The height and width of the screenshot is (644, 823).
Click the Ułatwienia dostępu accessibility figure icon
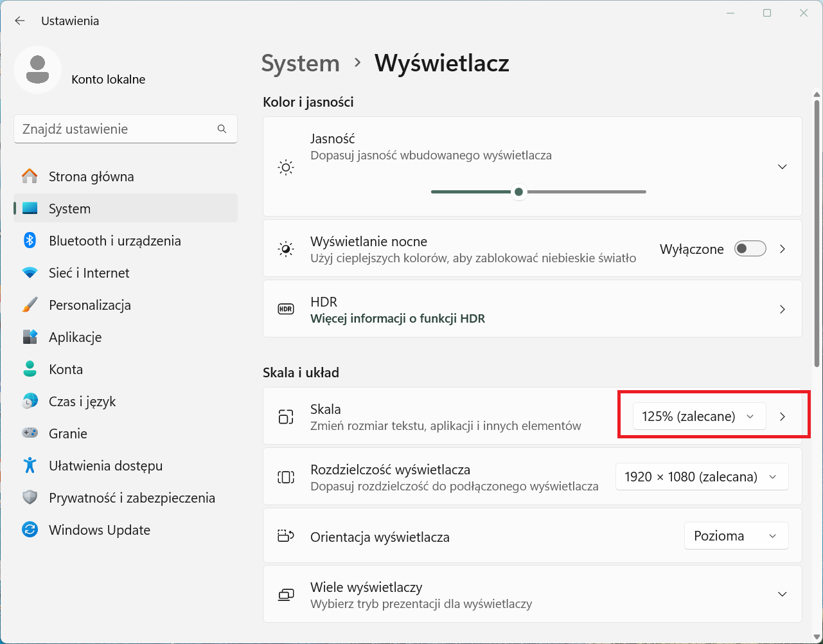(x=30, y=465)
